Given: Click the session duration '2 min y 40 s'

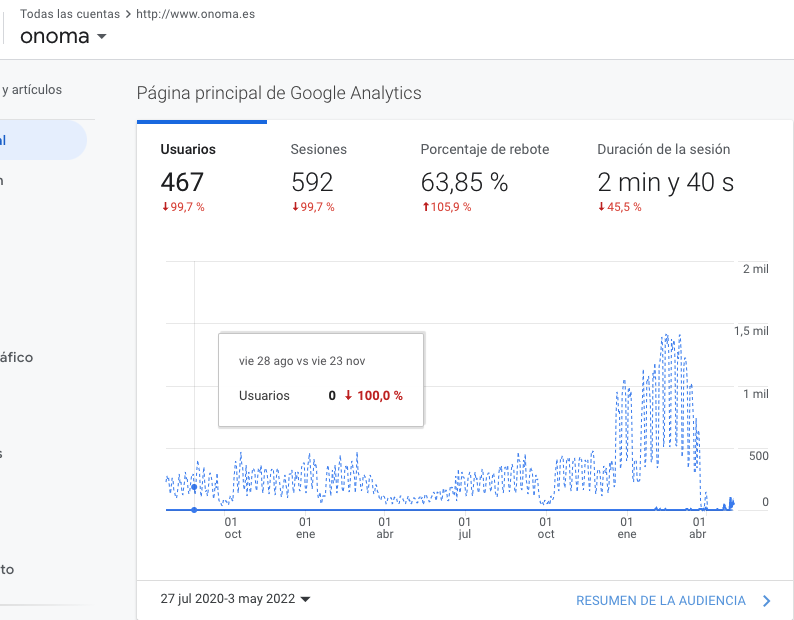Looking at the screenshot, I should pyautogui.click(x=665, y=182).
